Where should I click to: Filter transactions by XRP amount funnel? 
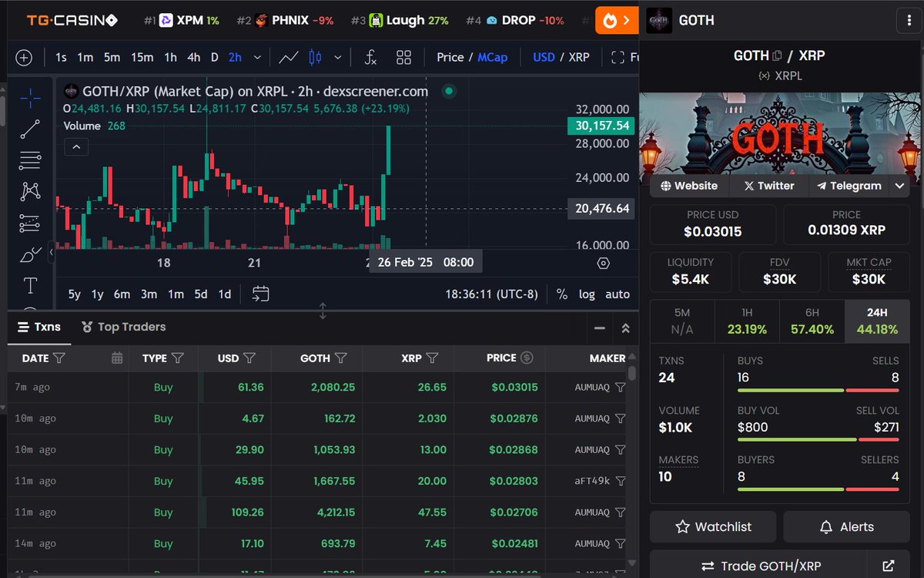point(432,358)
